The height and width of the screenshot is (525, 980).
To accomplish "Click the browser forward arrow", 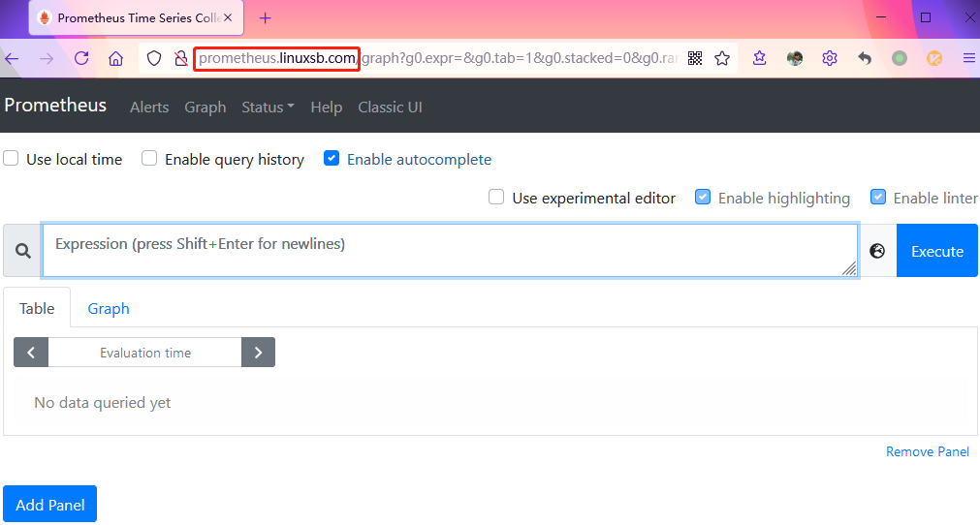I will tap(47, 59).
